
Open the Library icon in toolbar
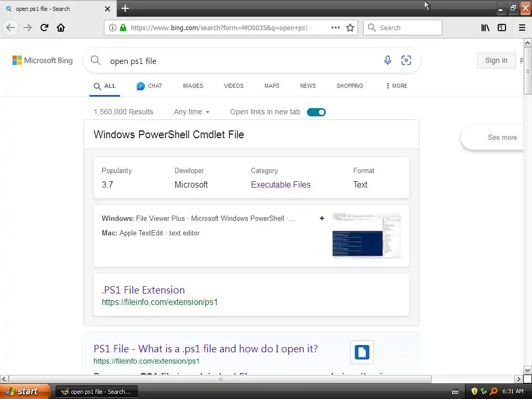click(x=485, y=28)
